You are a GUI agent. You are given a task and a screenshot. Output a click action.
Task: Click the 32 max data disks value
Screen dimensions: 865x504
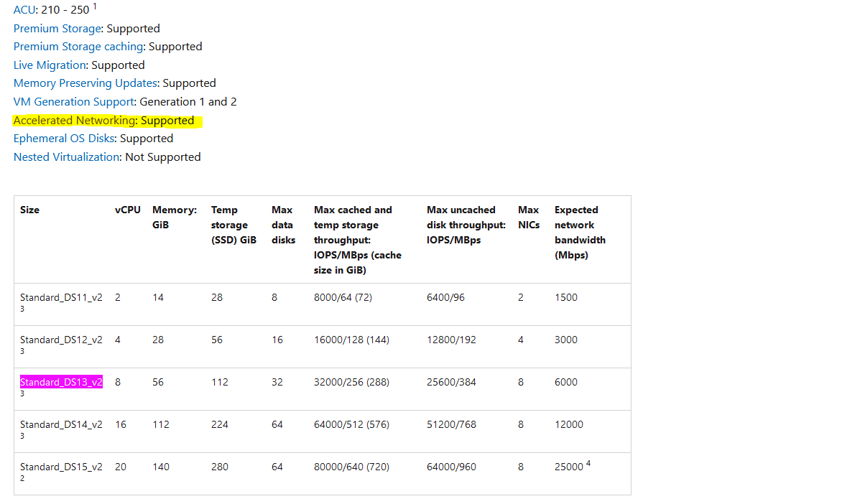coord(277,382)
